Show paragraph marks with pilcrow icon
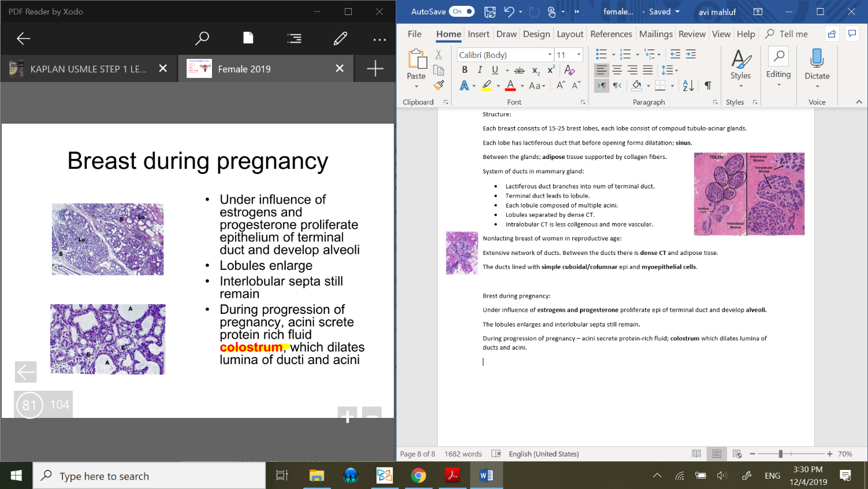The image size is (868, 489). click(707, 86)
